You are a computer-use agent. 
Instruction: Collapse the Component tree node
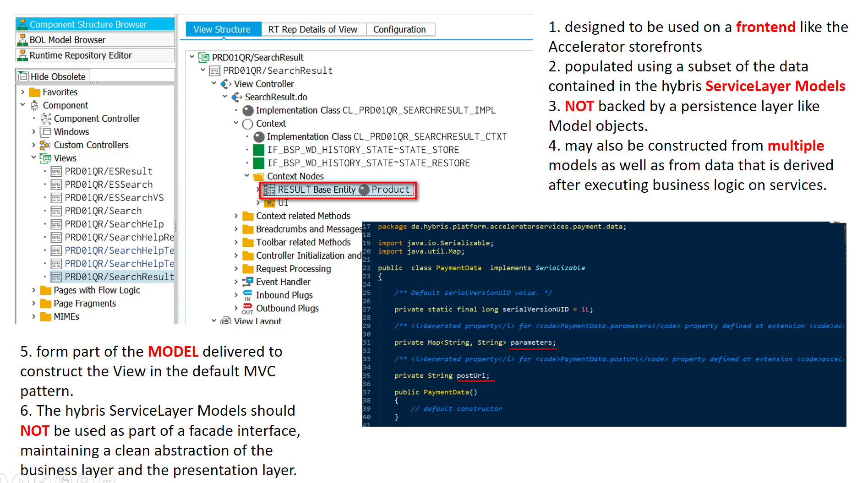click(23, 105)
